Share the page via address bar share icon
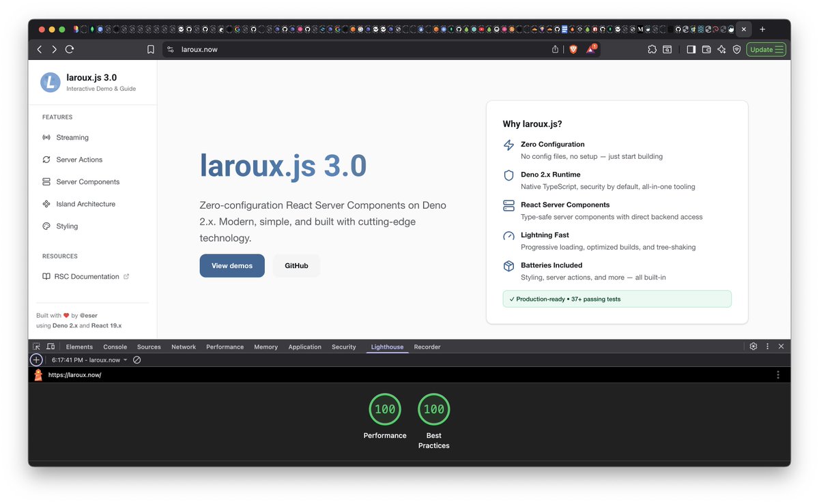This screenshot has height=504, width=819. (x=556, y=49)
